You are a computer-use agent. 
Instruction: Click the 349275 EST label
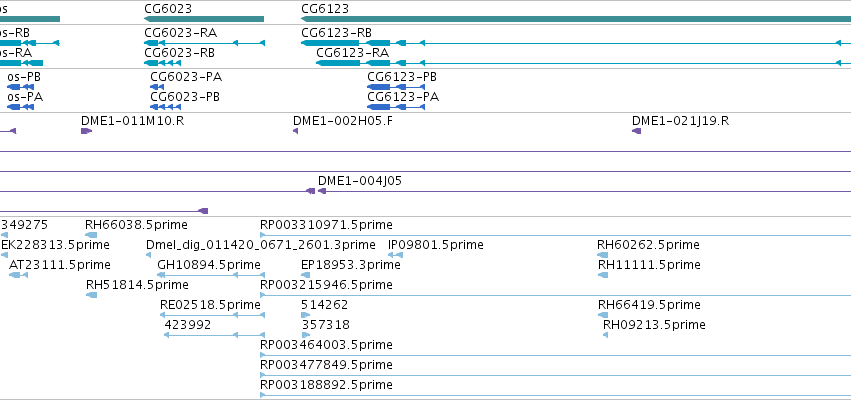pos(24,225)
